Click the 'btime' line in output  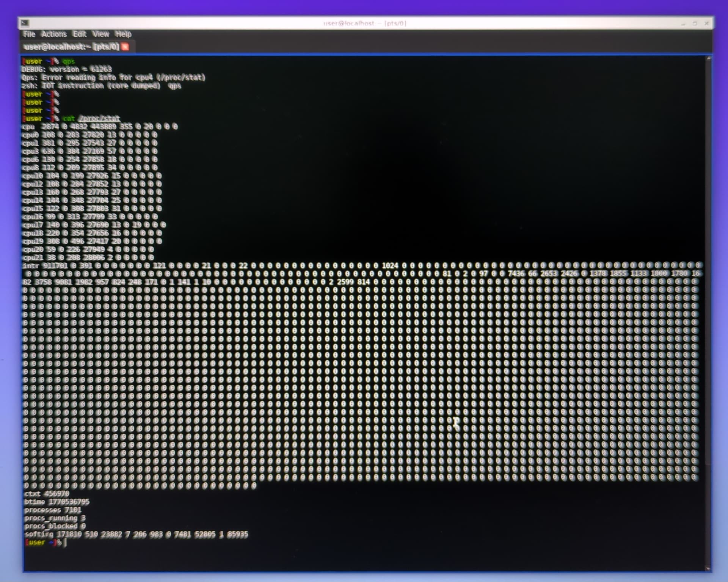pos(57,502)
